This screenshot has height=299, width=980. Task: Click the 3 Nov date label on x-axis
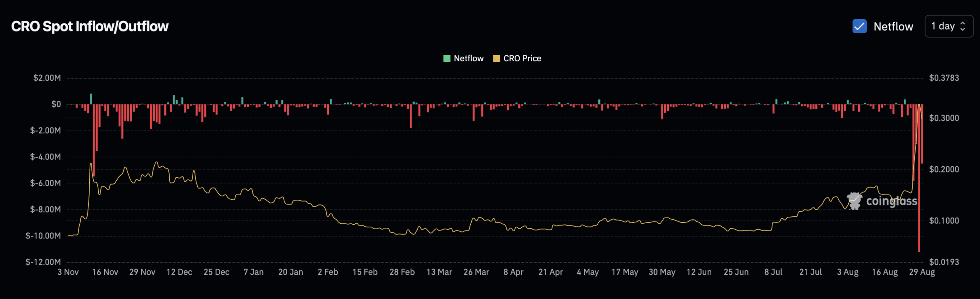[x=68, y=272]
